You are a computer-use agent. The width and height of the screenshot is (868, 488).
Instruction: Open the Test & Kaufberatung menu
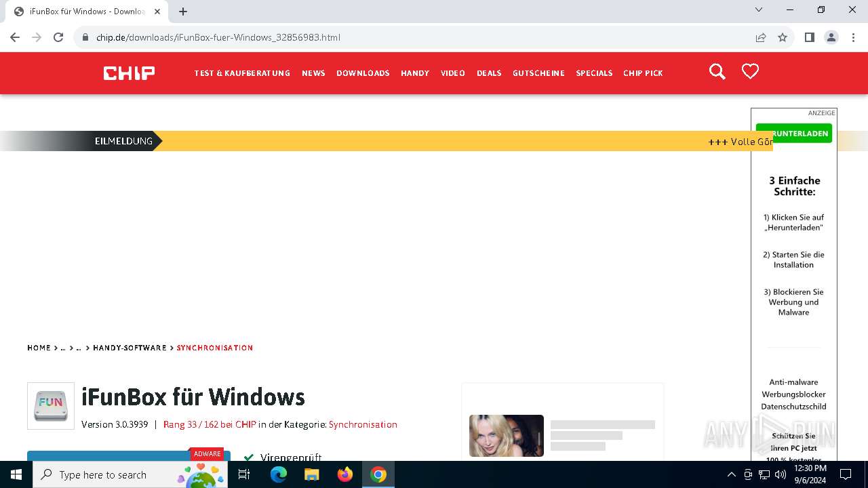pos(242,73)
